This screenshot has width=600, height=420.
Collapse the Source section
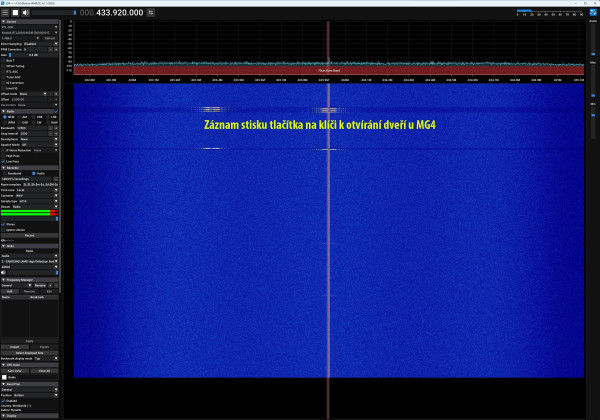(x=29, y=22)
